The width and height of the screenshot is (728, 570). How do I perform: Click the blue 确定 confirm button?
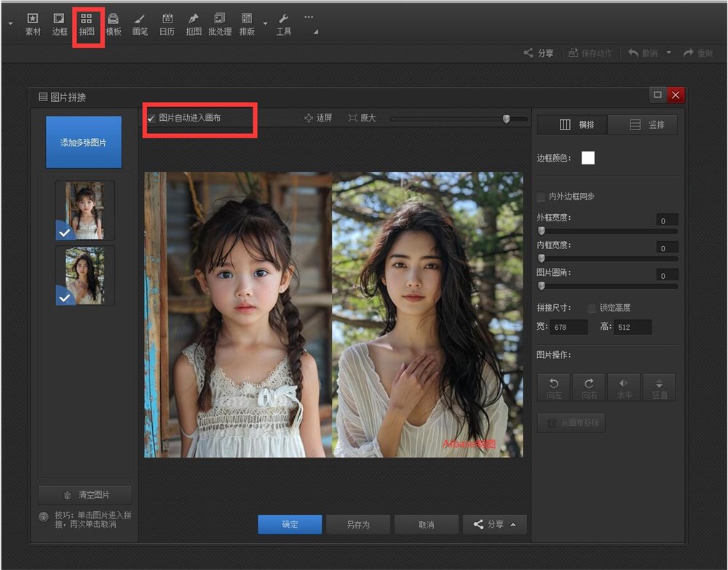tap(290, 525)
